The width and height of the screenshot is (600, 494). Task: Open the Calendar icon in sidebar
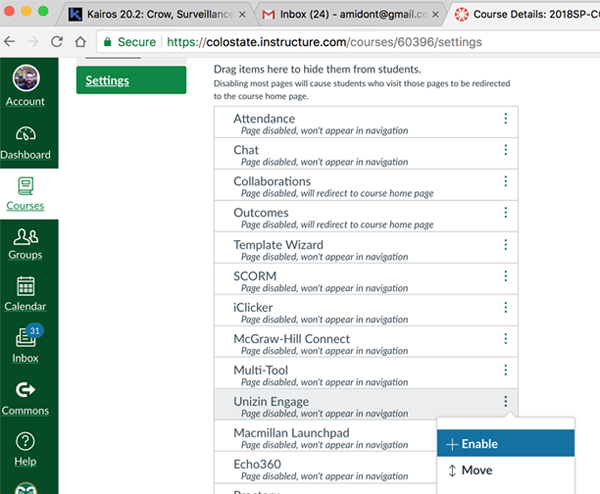point(26,286)
